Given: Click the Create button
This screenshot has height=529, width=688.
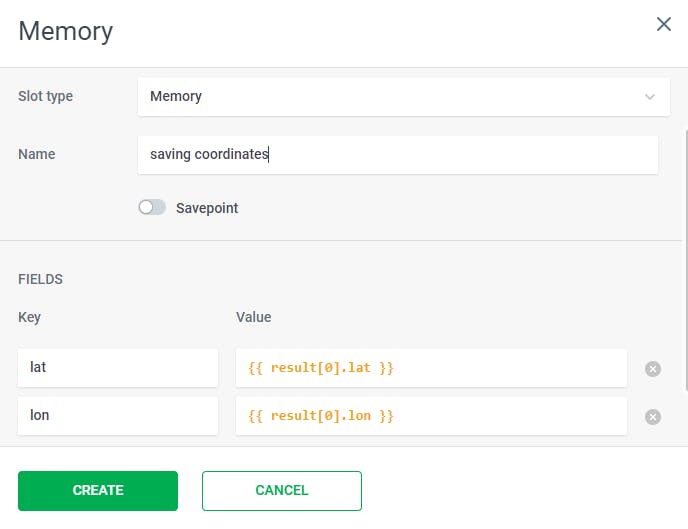Looking at the screenshot, I should point(98,491).
